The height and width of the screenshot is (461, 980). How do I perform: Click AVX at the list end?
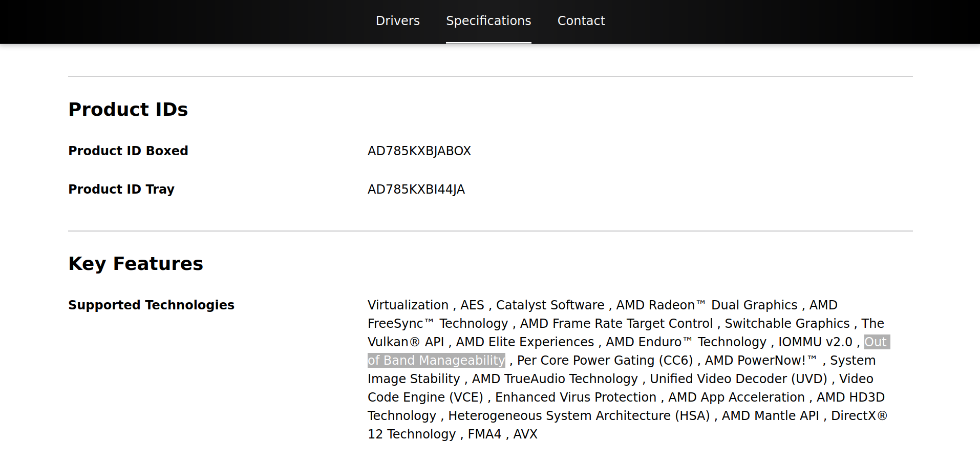(525, 434)
